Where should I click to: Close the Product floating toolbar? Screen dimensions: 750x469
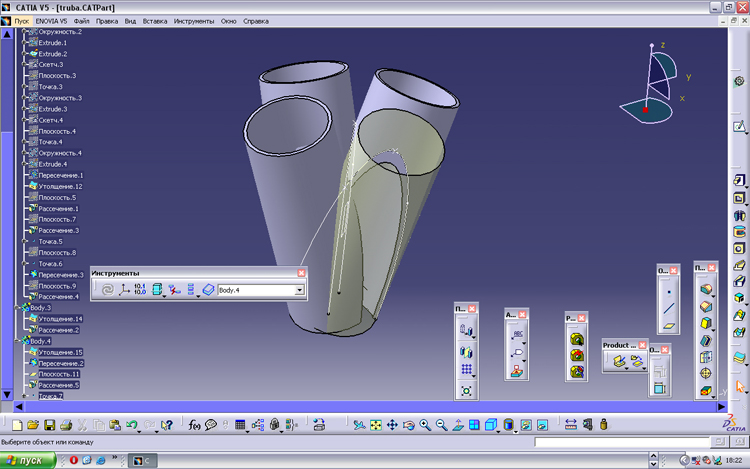click(642, 345)
